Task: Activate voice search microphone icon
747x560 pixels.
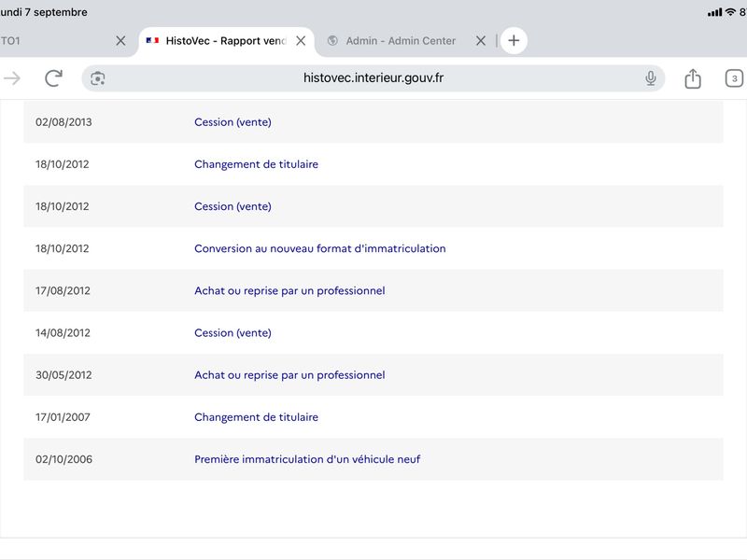Action: [650, 78]
